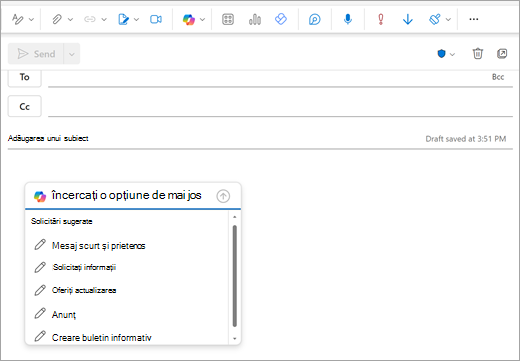The height and width of the screenshot is (361, 520).
Task: Click the video camera meeting icon
Action: (x=156, y=19)
